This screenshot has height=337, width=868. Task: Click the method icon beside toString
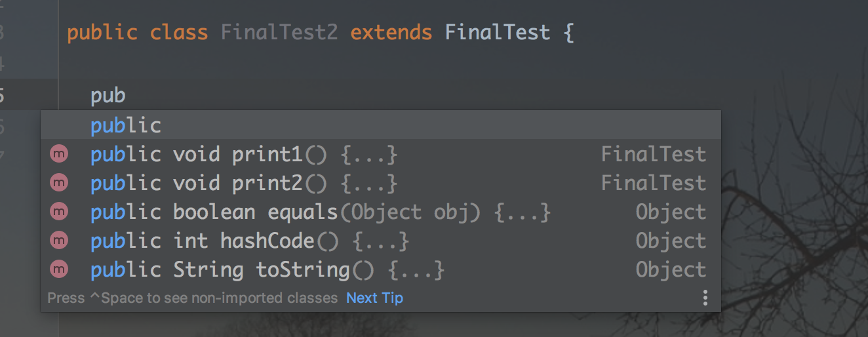pyautogui.click(x=59, y=269)
